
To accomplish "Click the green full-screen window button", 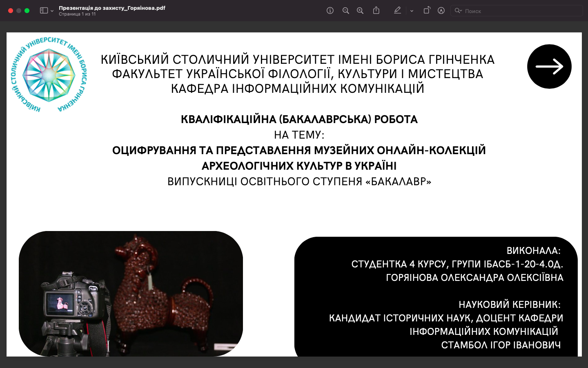I will tap(27, 11).
